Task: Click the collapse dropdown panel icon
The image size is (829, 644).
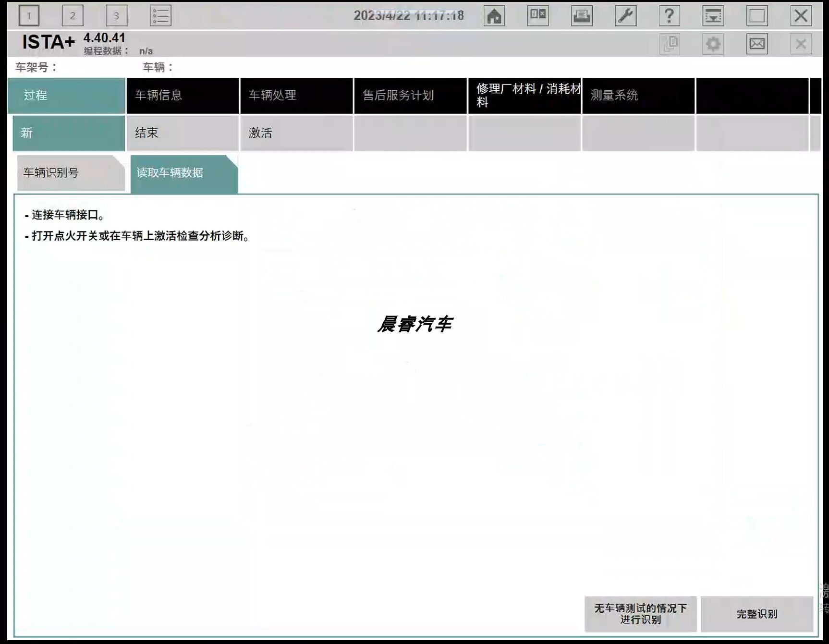Action: (x=713, y=16)
